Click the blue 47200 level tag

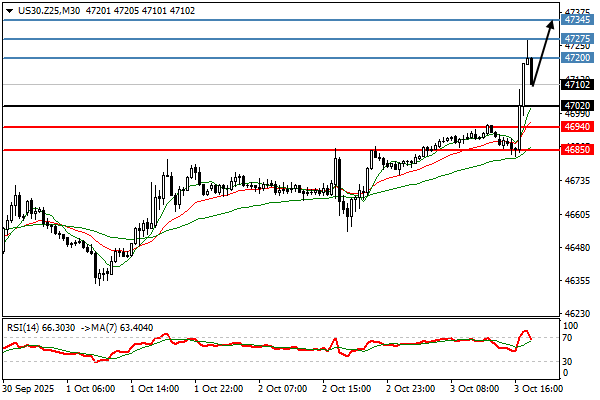click(x=577, y=58)
